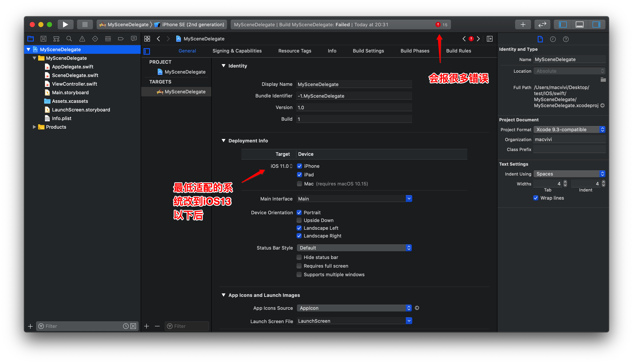
Task: Disable Wrap lines checkbox
Action: pyautogui.click(x=536, y=198)
